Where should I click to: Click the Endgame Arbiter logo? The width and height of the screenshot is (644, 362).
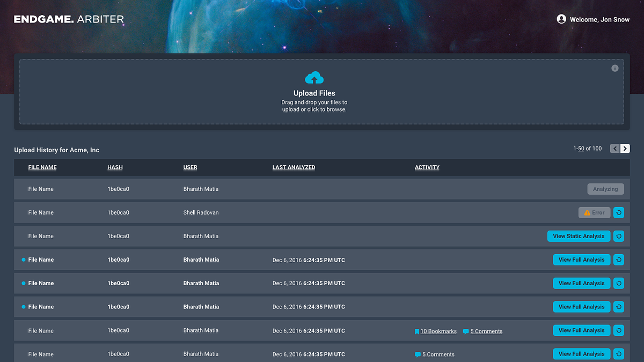[69, 19]
